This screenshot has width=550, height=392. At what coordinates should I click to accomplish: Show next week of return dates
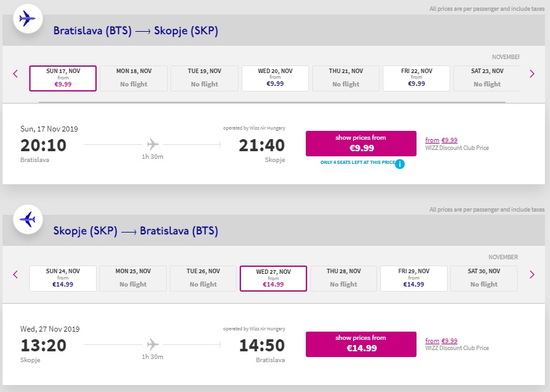(x=532, y=274)
